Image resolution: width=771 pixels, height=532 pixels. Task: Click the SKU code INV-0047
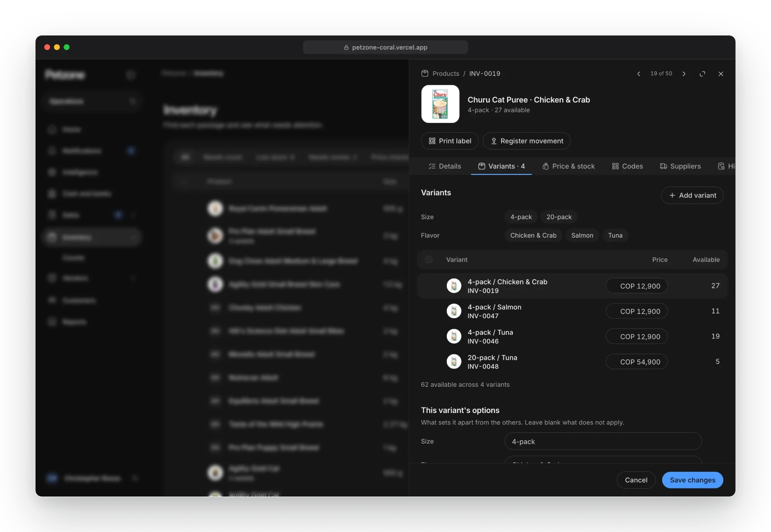(483, 316)
